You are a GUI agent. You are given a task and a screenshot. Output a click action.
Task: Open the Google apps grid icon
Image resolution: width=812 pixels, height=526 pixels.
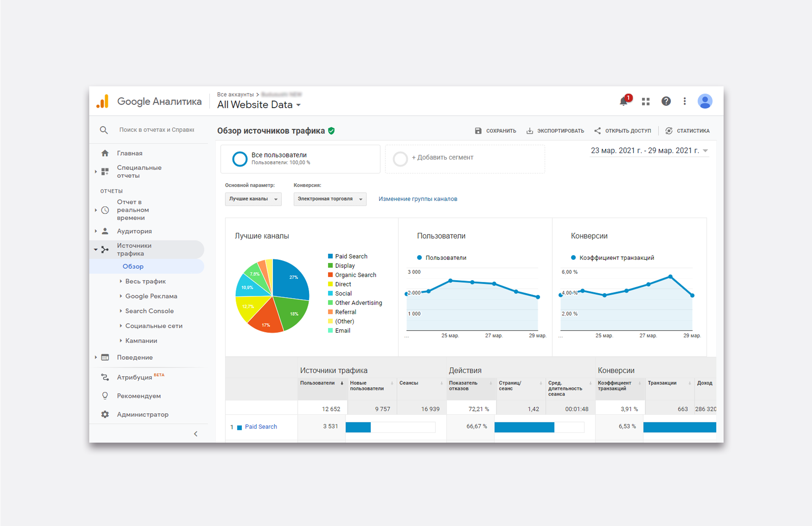[645, 102]
